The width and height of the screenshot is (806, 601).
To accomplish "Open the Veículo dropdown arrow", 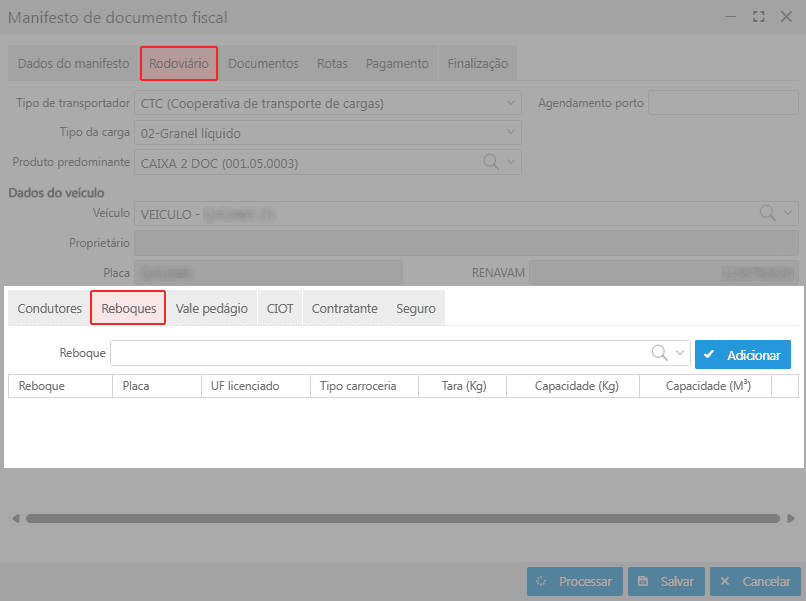I will coord(788,213).
